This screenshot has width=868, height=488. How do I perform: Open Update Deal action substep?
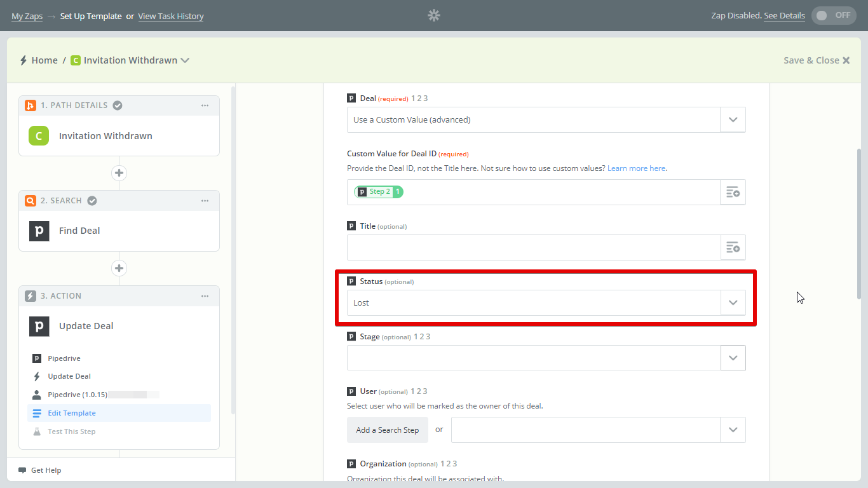pyautogui.click(x=119, y=376)
